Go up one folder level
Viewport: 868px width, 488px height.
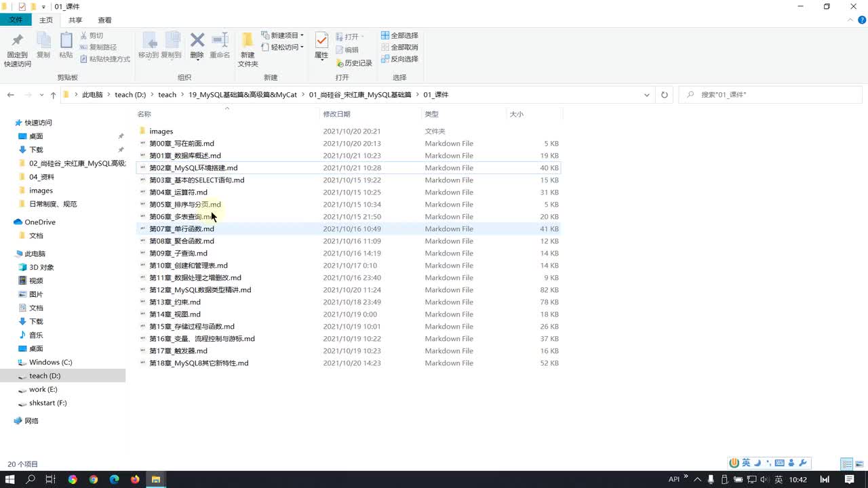[53, 95]
